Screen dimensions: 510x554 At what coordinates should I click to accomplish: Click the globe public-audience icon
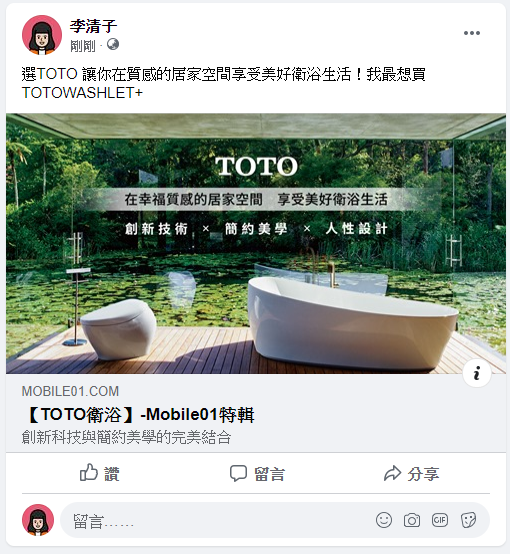pyautogui.click(x=113, y=45)
